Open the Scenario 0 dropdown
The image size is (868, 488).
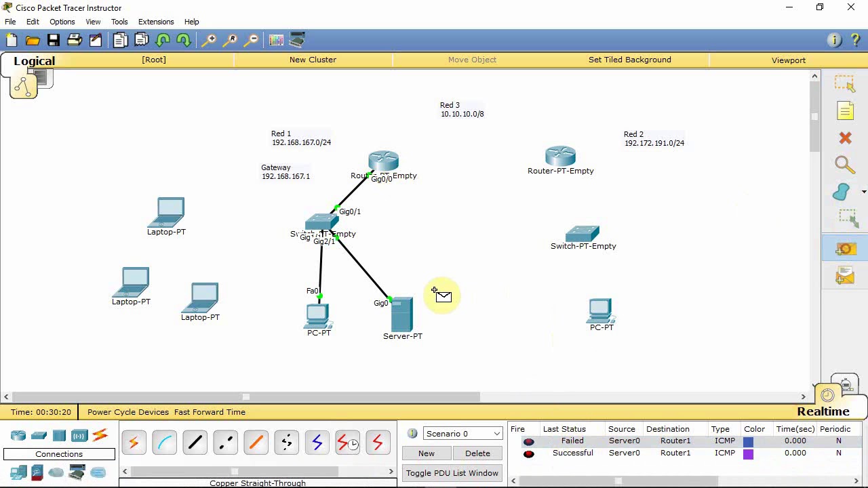[x=463, y=434]
